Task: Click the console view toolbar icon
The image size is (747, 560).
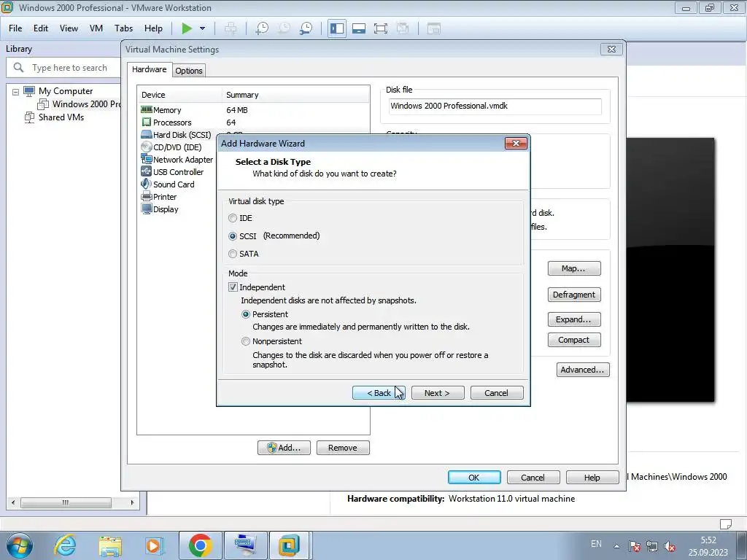Action: click(x=433, y=28)
